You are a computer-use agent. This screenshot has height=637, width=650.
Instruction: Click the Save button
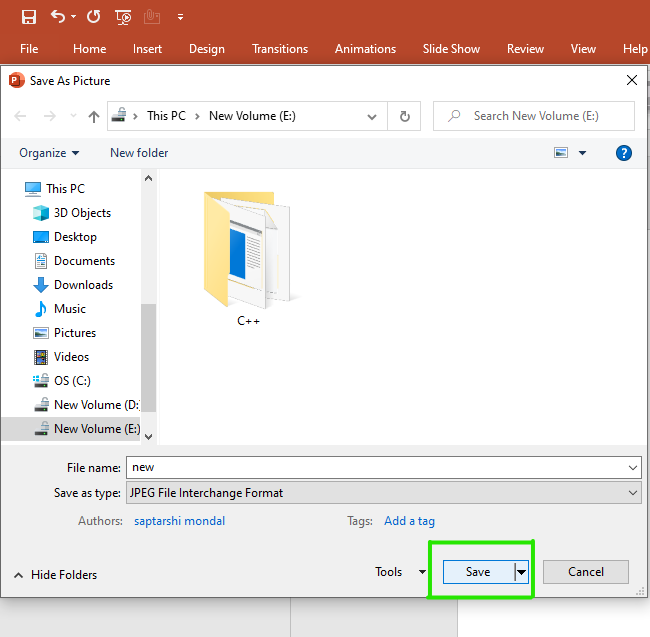click(x=478, y=572)
